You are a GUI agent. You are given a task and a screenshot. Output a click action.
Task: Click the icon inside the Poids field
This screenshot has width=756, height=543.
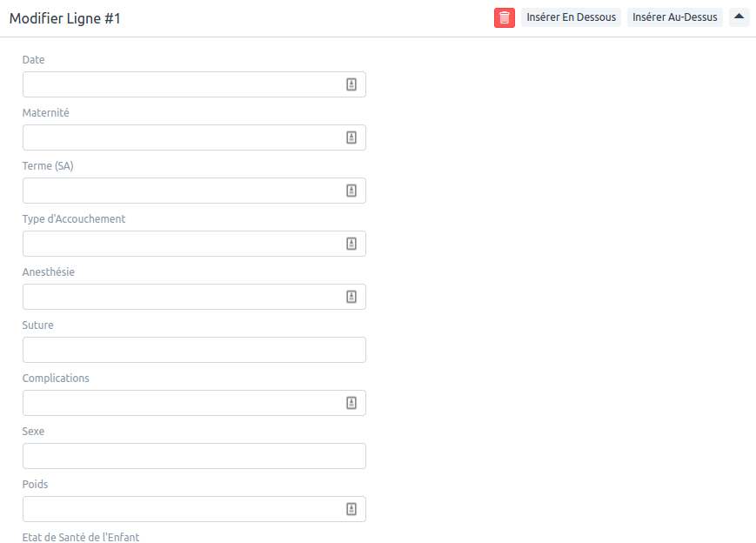(351, 509)
